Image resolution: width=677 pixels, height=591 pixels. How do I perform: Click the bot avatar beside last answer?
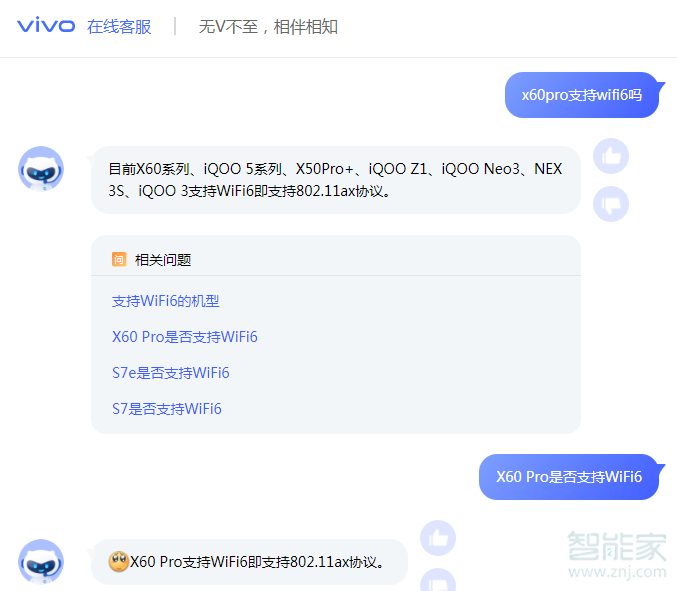pos(41,562)
